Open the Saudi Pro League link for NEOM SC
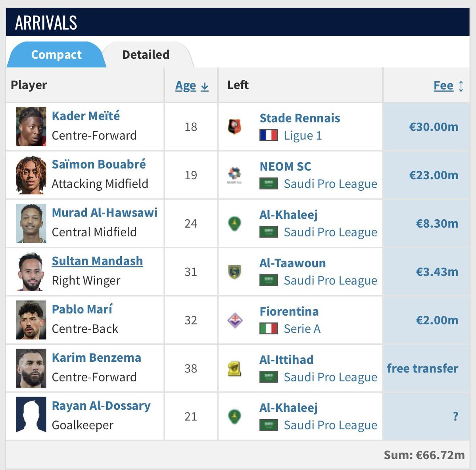Viewport: 476px width, 470px height. pos(330,184)
